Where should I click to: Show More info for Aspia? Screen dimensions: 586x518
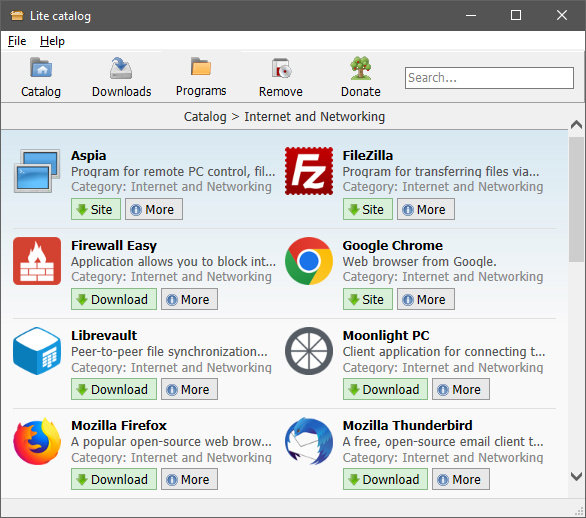[154, 209]
